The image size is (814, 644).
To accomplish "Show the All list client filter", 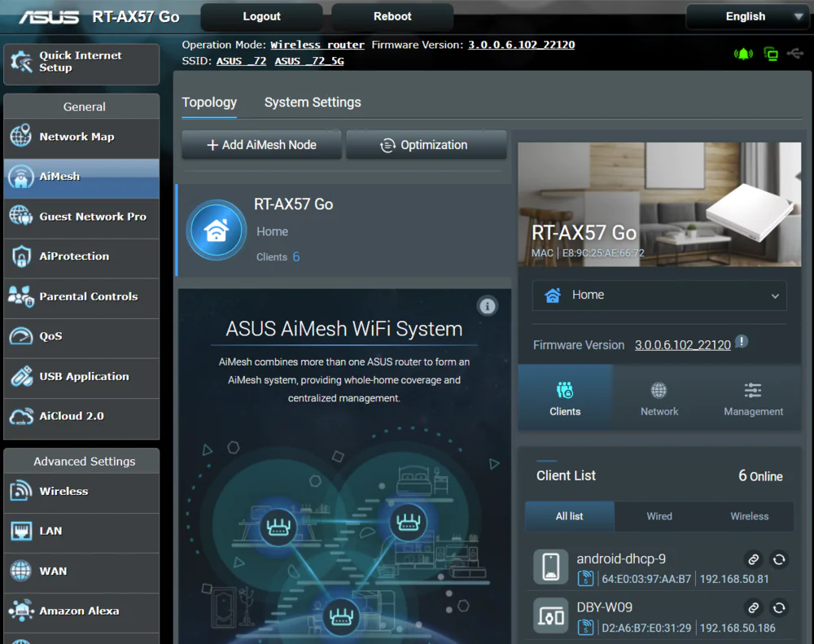I will [x=570, y=516].
